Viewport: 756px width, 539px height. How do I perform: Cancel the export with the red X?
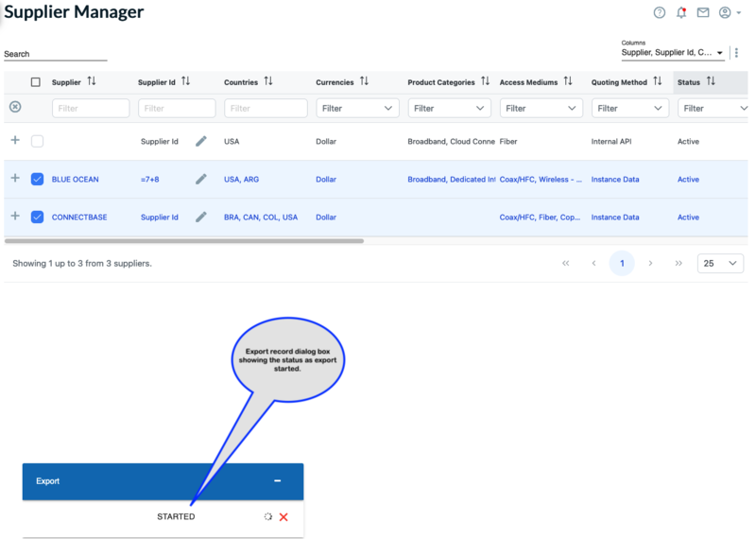[283, 517]
